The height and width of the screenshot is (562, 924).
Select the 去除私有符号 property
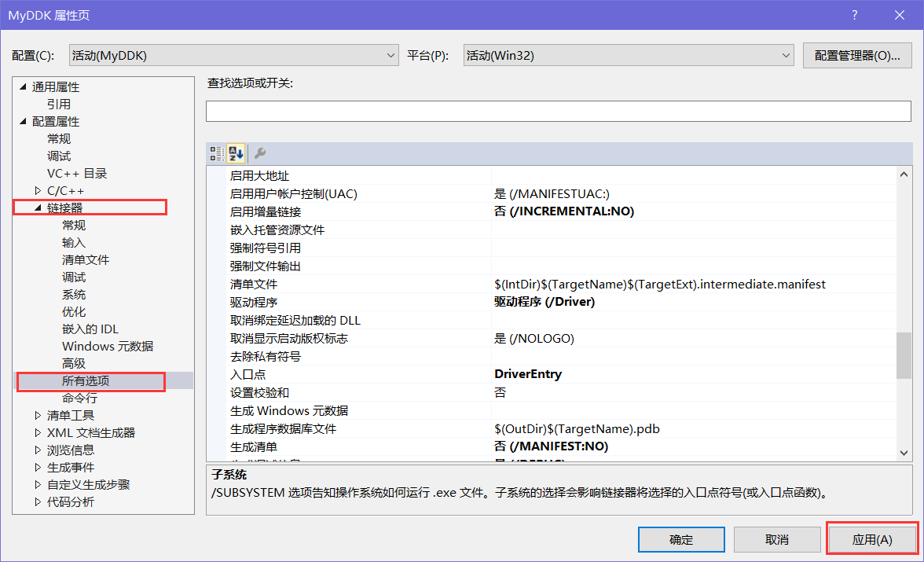pyautogui.click(x=266, y=356)
